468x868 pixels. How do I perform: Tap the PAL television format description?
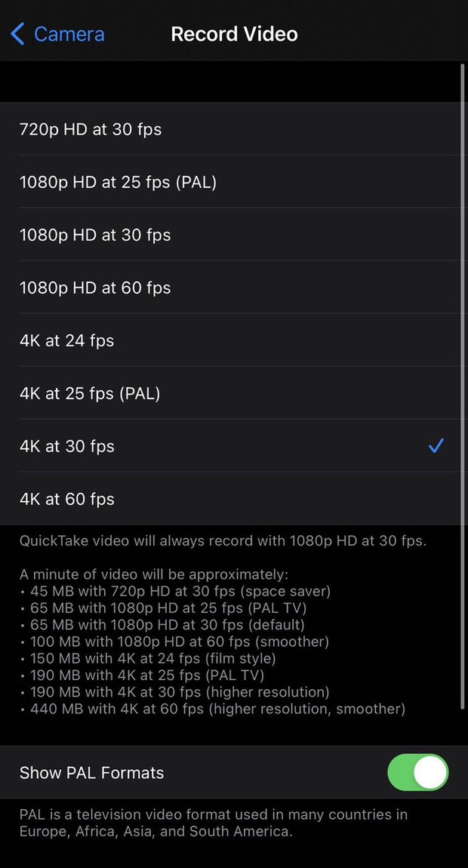click(x=213, y=823)
